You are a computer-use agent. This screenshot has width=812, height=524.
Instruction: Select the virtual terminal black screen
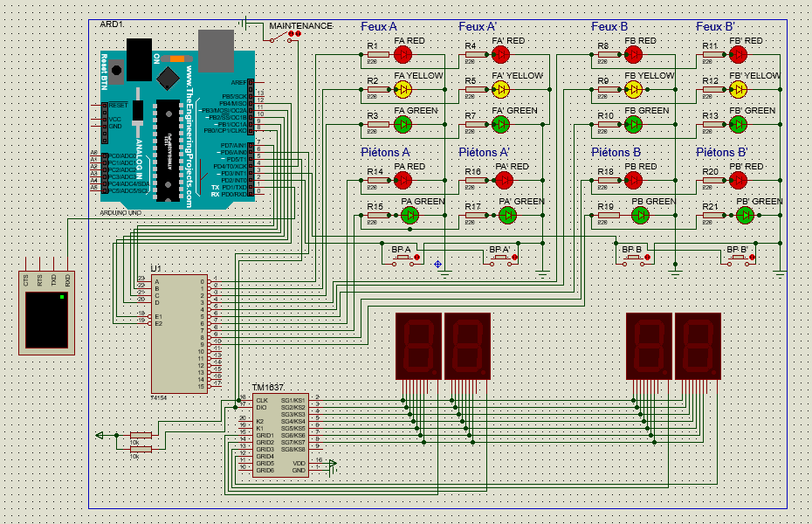pos(46,320)
